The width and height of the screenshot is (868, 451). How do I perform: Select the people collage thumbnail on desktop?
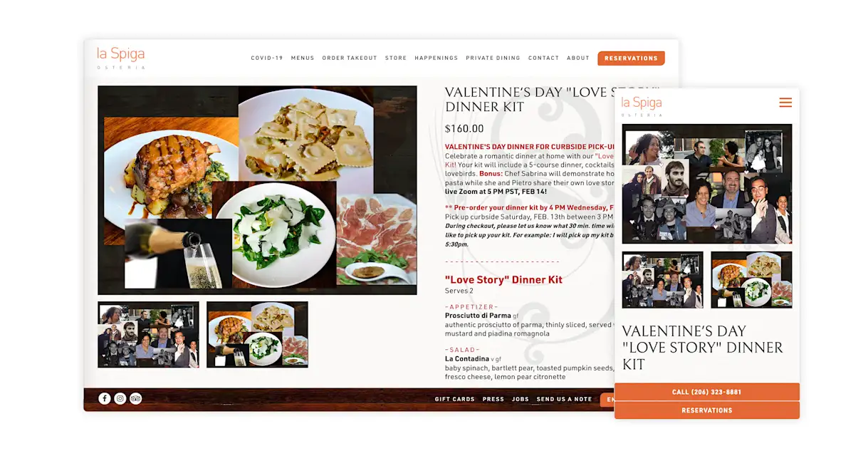(x=148, y=335)
